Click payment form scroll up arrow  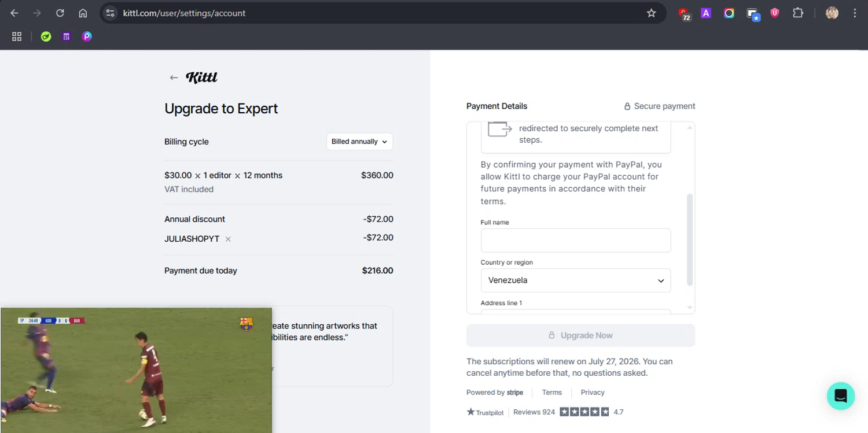tap(689, 127)
